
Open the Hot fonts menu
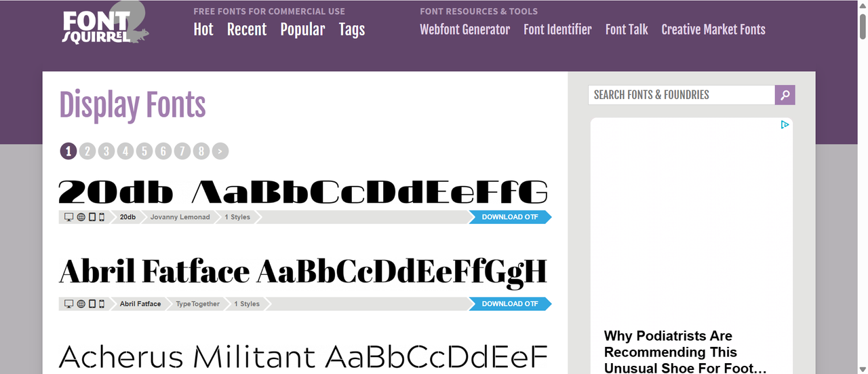pyautogui.click(x=203, y=29)
